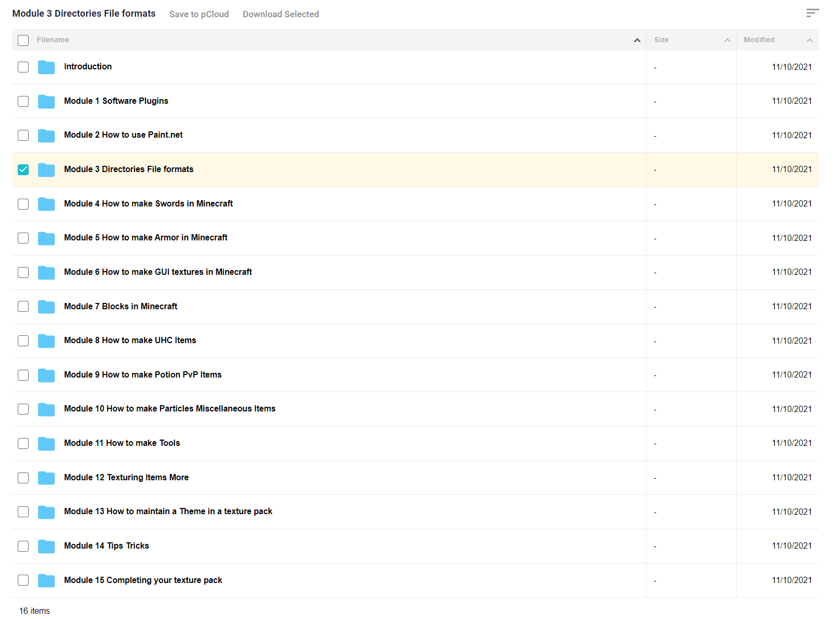The width and height of the screenshot is (840, 619).
Task: Check the Module 8 UHC Items checkbox
Action: 23,341
